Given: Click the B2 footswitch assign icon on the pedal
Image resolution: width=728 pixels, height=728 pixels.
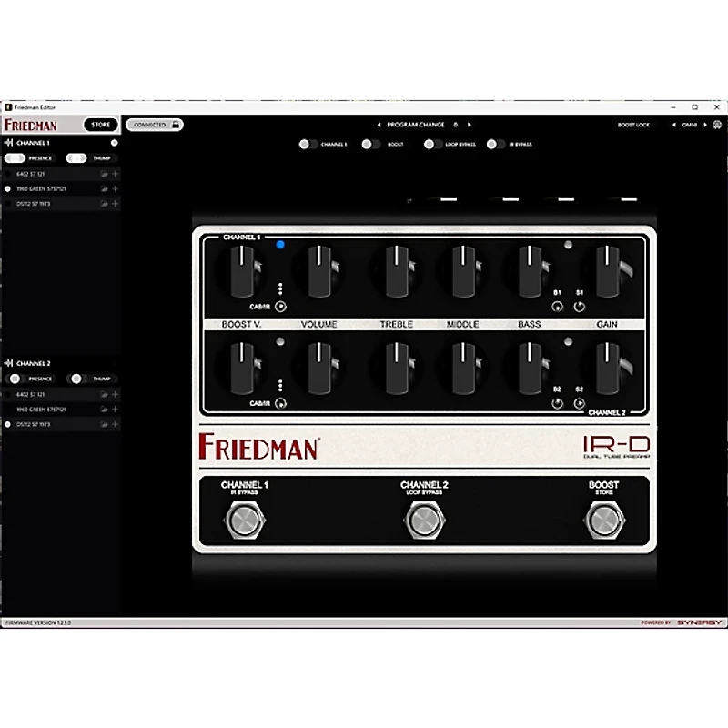Looking at the screenshot, I should (558, 402).
